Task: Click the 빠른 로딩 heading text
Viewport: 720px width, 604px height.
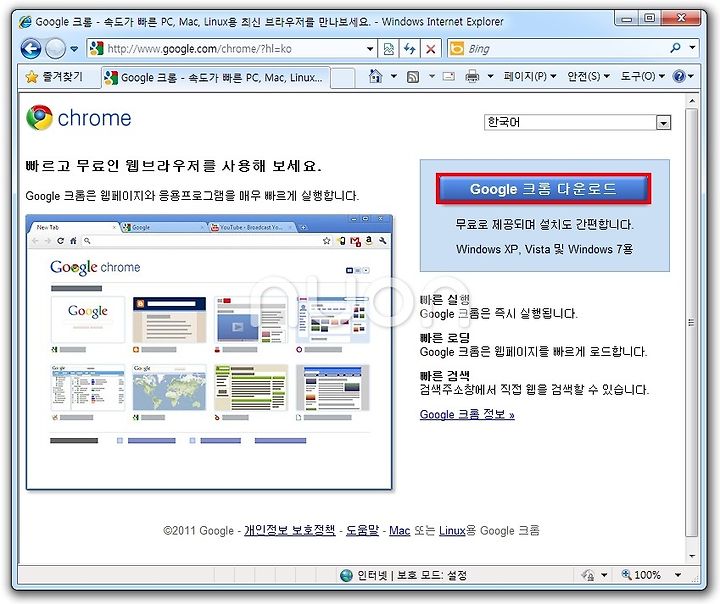Action: (x=445, y=339)
